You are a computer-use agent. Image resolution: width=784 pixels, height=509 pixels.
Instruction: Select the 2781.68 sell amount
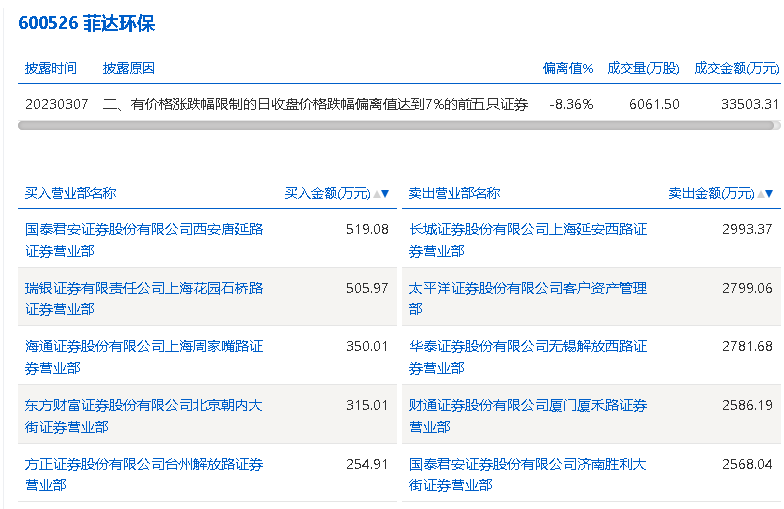[747, 346]
